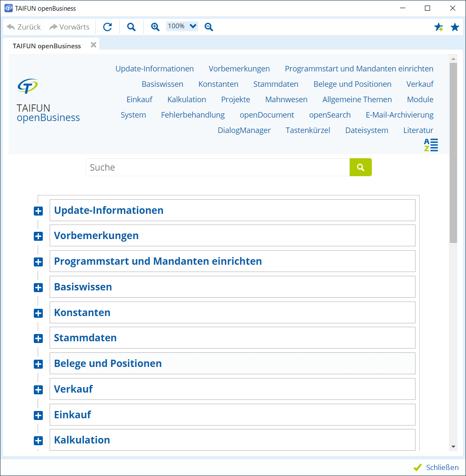Click the Verkauf heading in list
Viewport: 466px width, 476px height.
pos(73,389)
